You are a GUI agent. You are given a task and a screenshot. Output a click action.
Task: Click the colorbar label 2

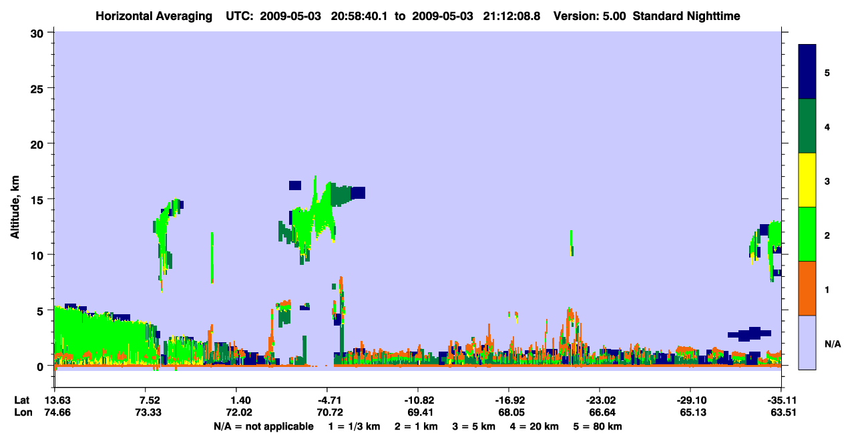(x=827, y=234)
